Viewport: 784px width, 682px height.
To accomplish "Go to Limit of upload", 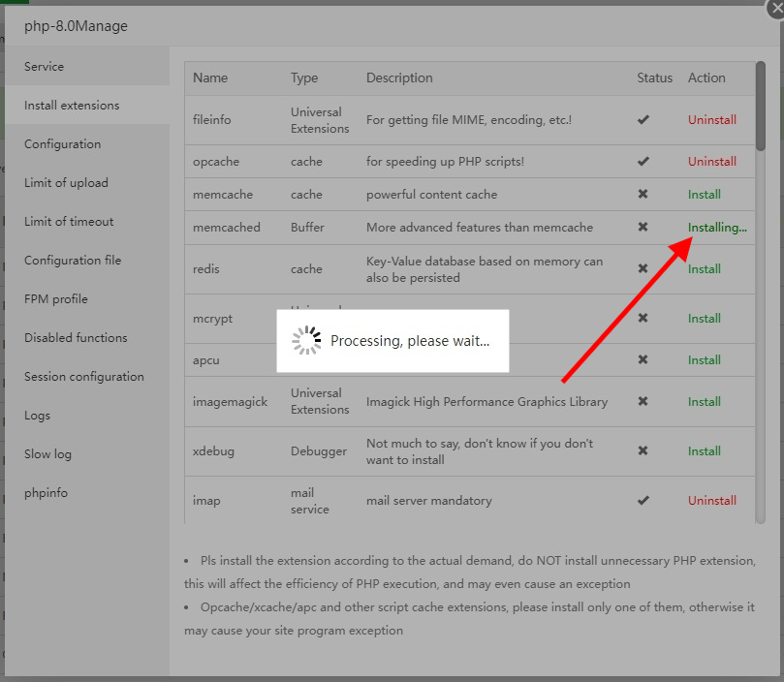I will [x=66, y=183].
